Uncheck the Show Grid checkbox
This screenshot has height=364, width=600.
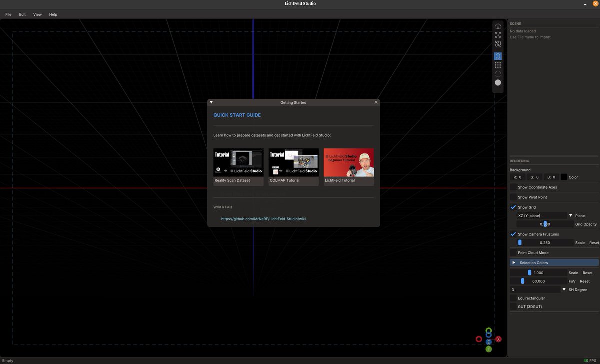tap(513, 207)
